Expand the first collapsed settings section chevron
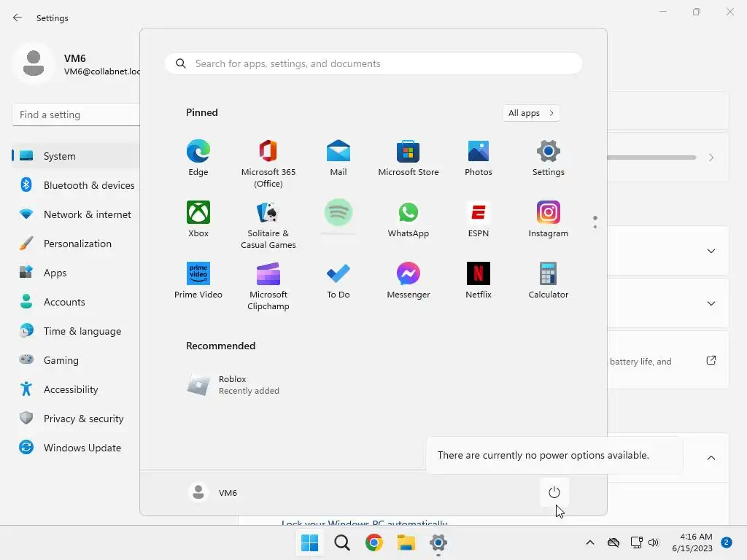The image size is (747, 560). pos(711,251)
